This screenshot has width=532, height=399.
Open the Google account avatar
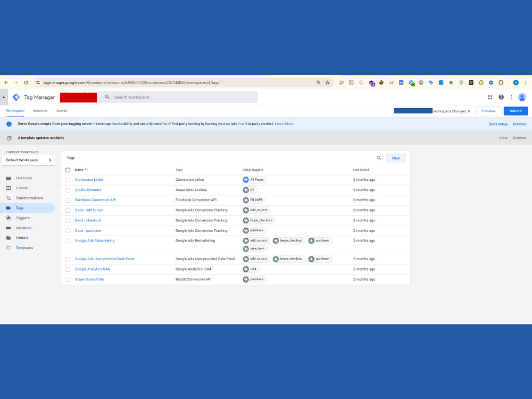522,97
